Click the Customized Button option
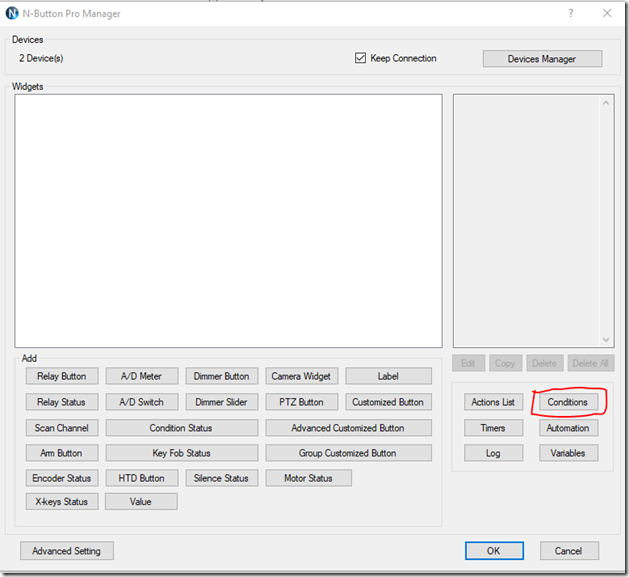Image resolution: width=629 pixels, height=577 pixels. click(388, 402)
